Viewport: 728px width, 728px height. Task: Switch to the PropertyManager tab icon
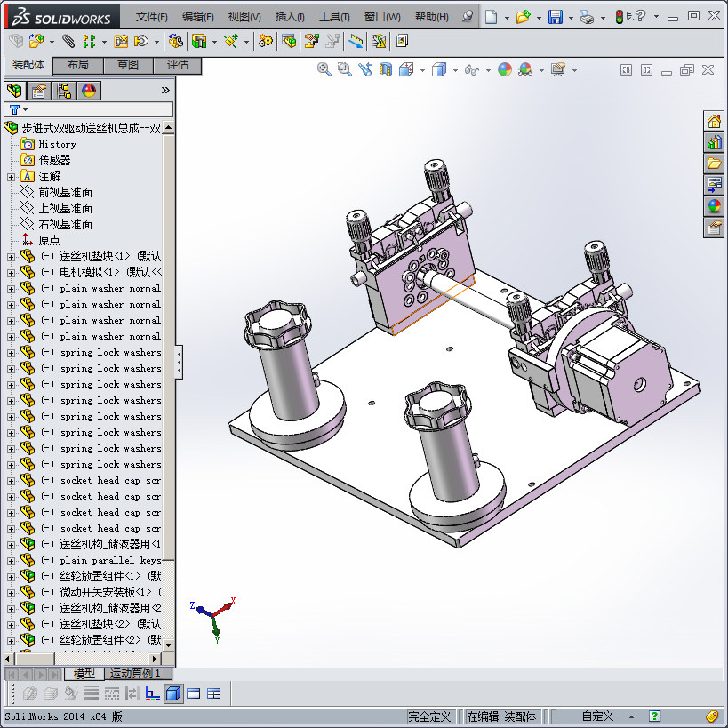click(x=39, y=90)
